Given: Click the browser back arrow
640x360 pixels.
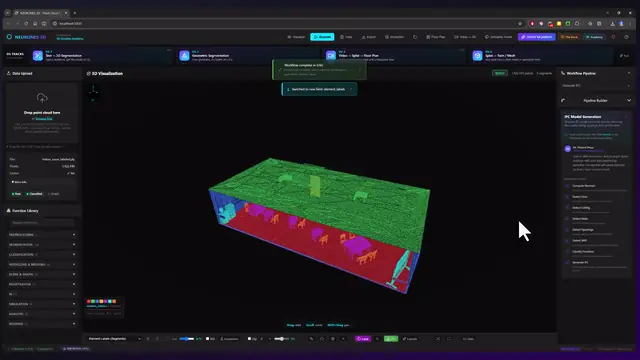Looking at the screenshot, I should (8, 24).
